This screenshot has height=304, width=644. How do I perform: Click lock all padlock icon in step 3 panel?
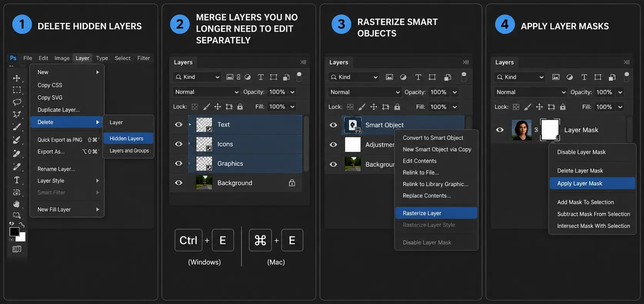(397, 107)
